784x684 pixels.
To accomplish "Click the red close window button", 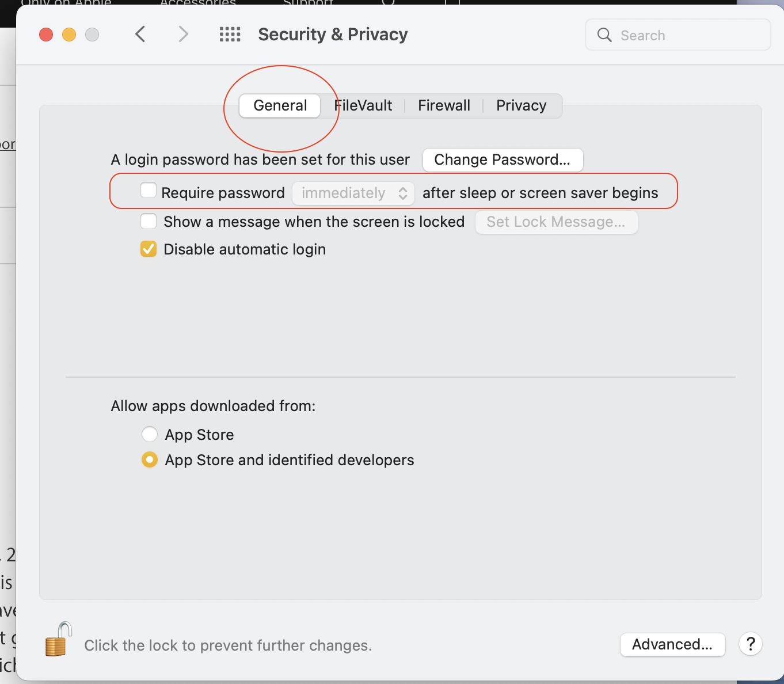I will [x=46, y=35].
